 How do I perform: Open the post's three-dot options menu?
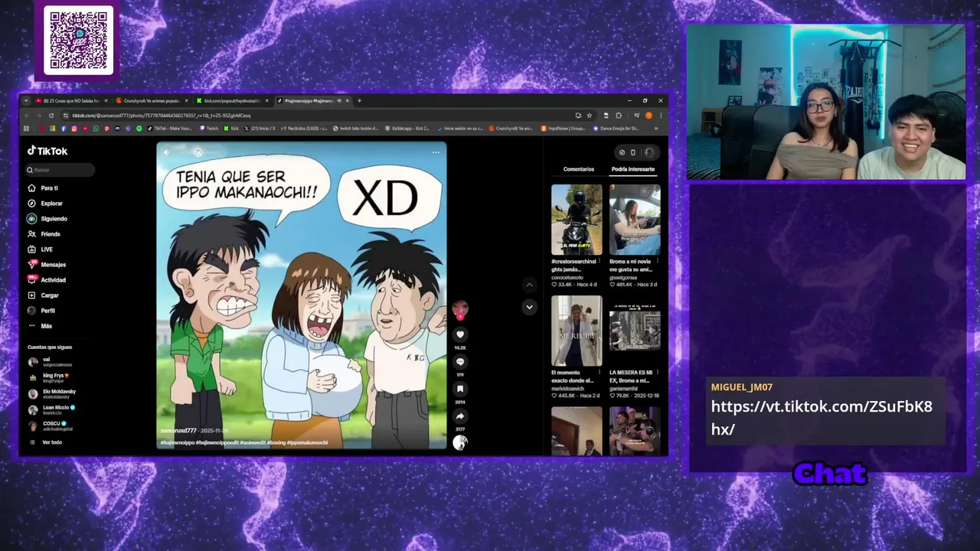436,152
